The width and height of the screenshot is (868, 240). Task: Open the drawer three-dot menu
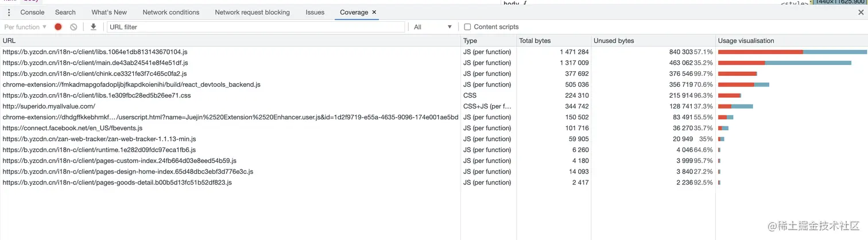click(x=9, y=12)
